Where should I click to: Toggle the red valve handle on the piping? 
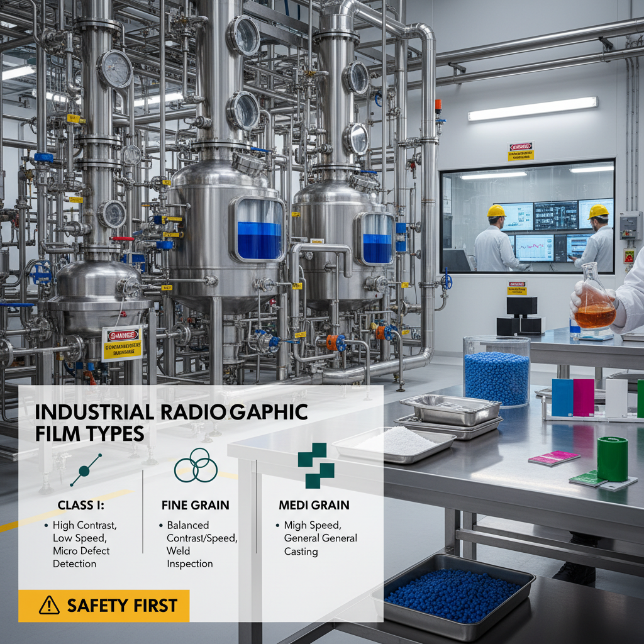point(123,240)
